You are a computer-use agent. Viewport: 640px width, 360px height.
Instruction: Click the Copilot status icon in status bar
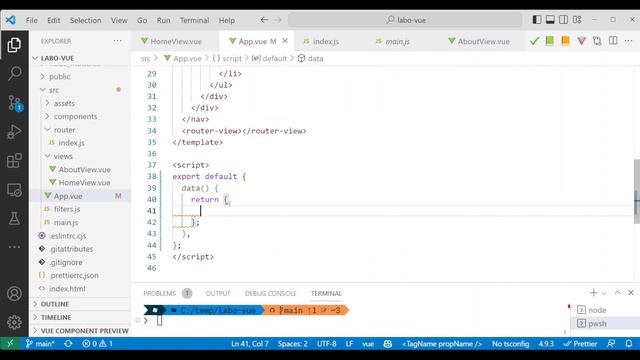(x=388, y=344)
